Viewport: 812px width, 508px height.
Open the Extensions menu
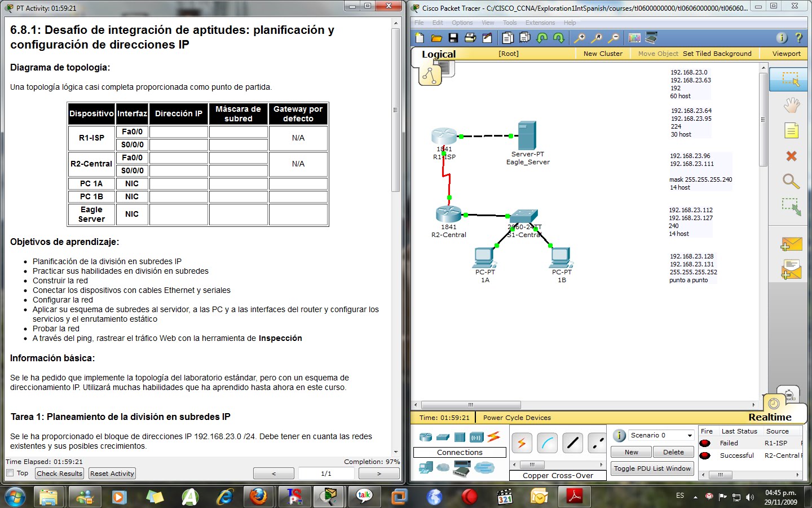point(540,23)
